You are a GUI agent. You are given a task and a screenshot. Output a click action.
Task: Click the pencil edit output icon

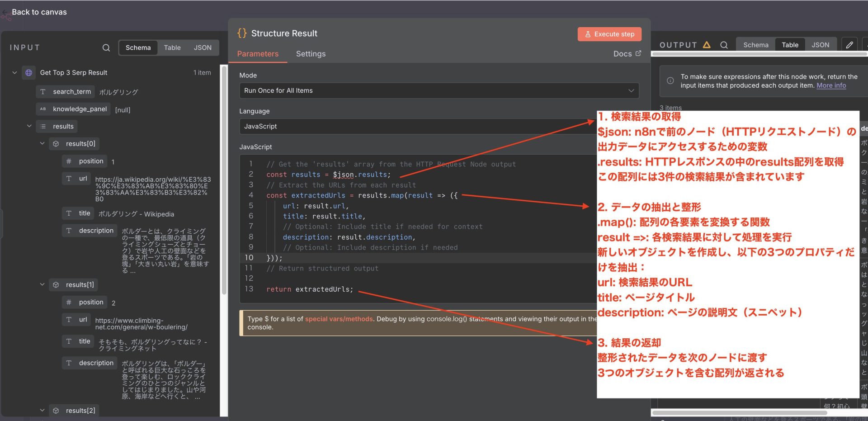tap(849, 45)
